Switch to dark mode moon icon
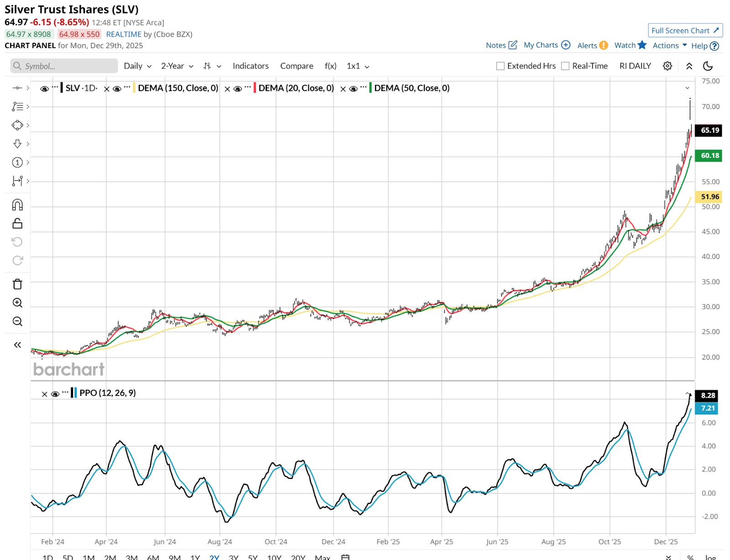The image size is (730, 560). [708, 66]
